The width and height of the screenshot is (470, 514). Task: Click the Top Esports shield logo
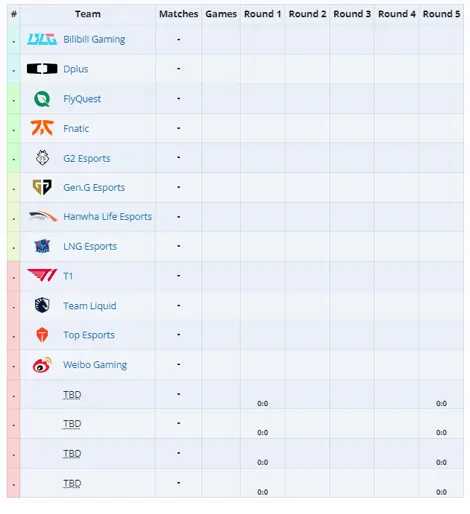tap(42, 335)
